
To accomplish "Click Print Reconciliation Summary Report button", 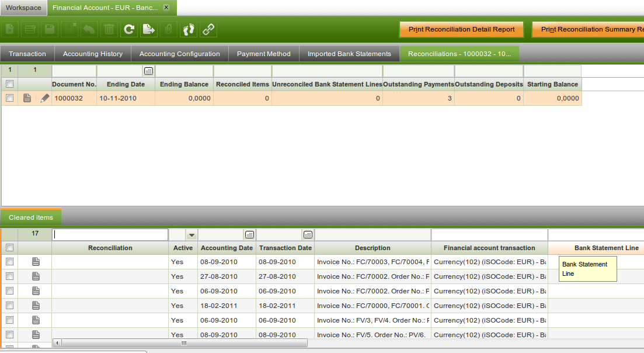I will coord(588,29).
